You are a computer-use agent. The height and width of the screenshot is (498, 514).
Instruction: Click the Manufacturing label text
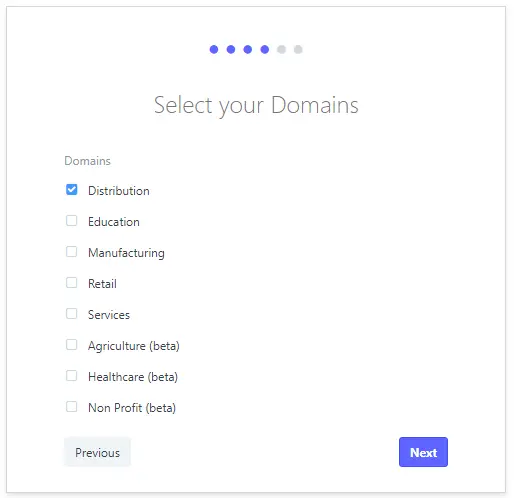(126, 253)
